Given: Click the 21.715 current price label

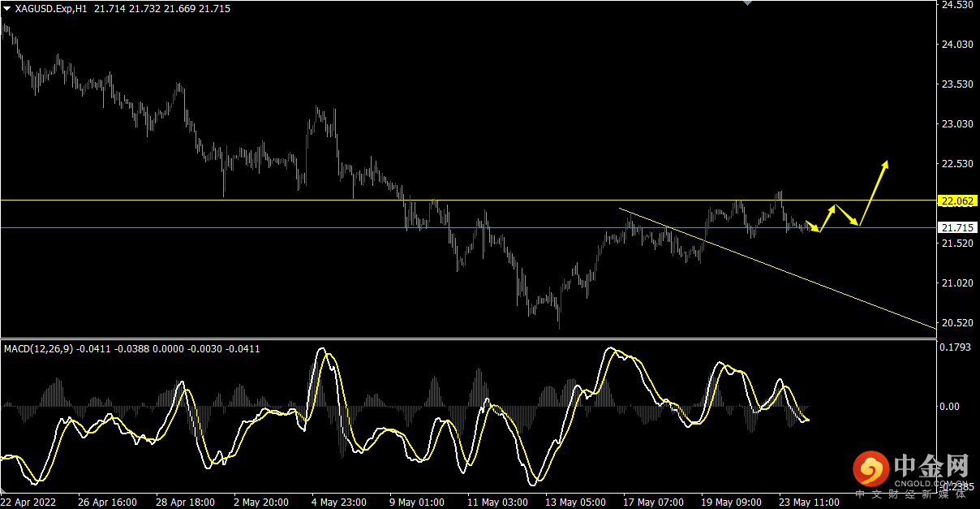Looking at the screenshot, I should click(x=956, y=228).
